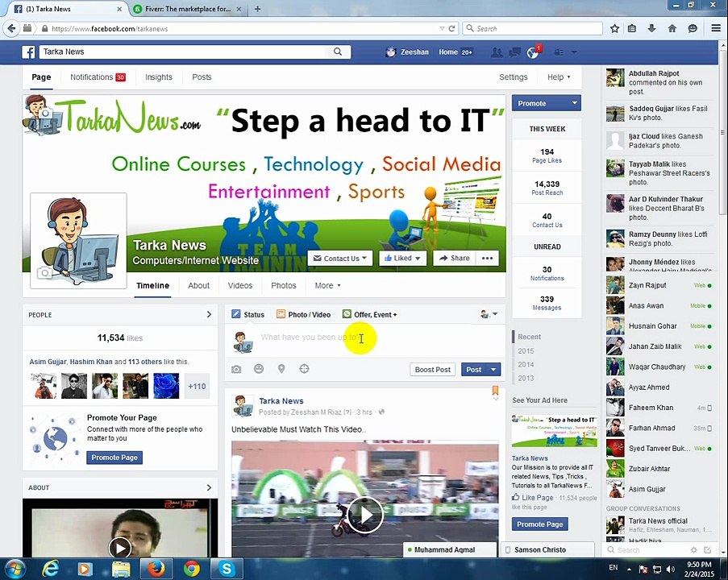Click the Firefox home icon
This screenshot has width=728, height=580.
tap(672, 28)
